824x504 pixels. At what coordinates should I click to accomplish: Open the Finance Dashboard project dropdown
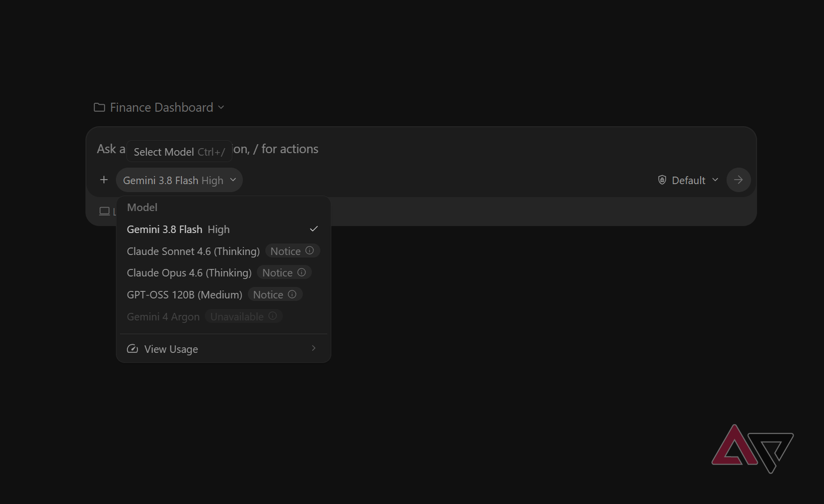(x=159, y=107)
